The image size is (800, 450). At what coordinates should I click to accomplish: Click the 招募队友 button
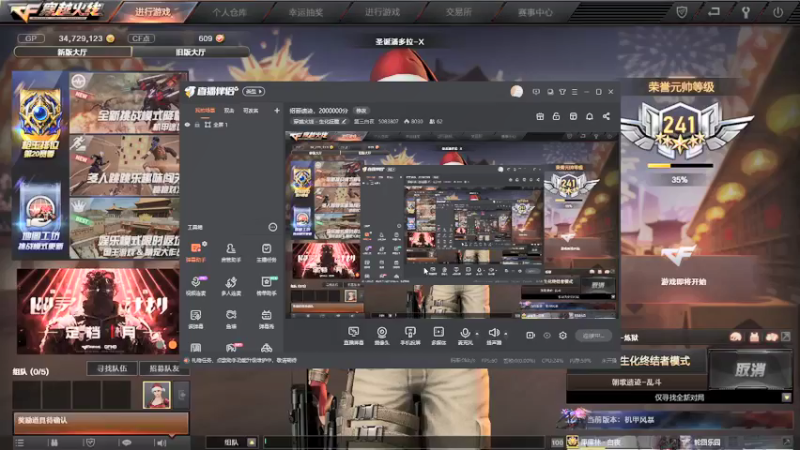click(x=164, y=368)
